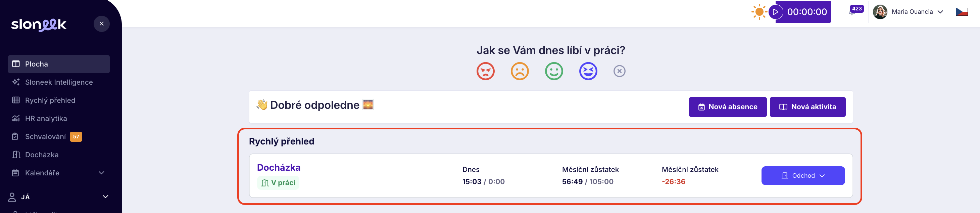Select the green smiling face emoji
Screen dimensions: 980x213
(x=554, y=71)
